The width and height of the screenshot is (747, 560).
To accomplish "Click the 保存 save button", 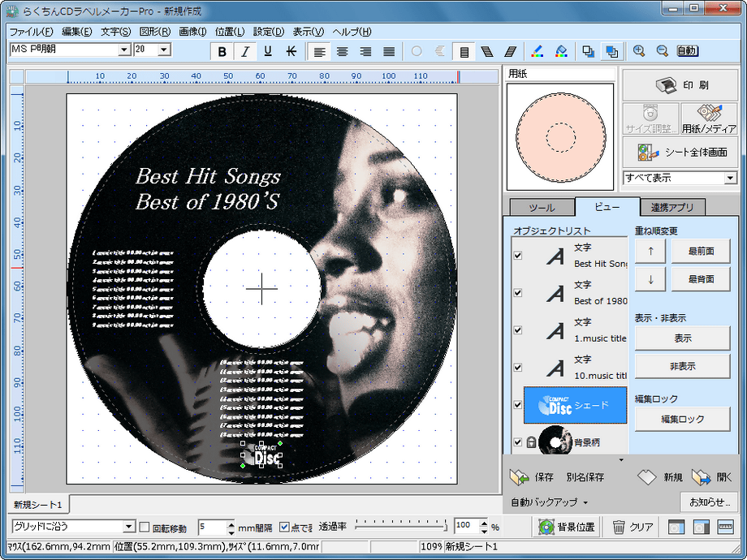I will point(532,477).
